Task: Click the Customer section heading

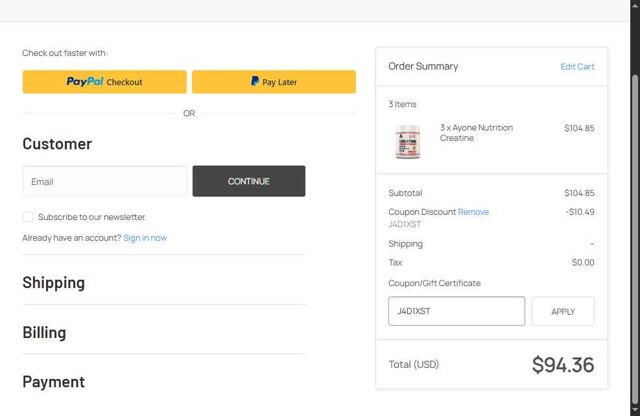Action: click(57, 144)
